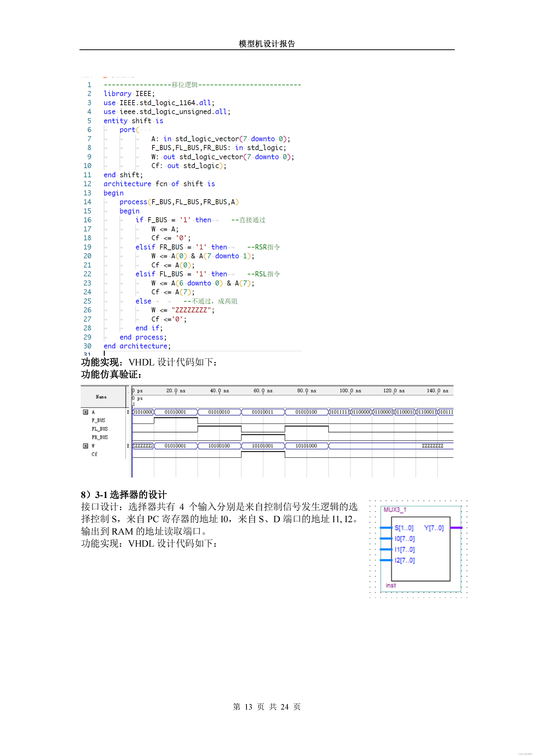534x756 pixels.
Task: Click the I2[7..0] input port on MUX3_1
Action: point(405,560)
